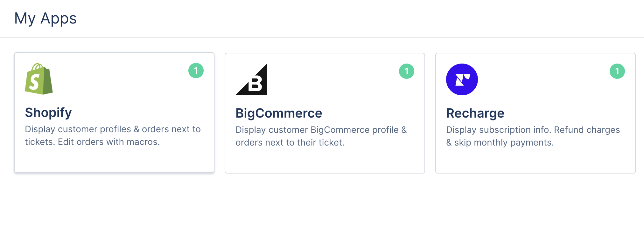
Task: Click "orders next to their ticket" text line
Action: pyautogui.click(x=290, y=142)
